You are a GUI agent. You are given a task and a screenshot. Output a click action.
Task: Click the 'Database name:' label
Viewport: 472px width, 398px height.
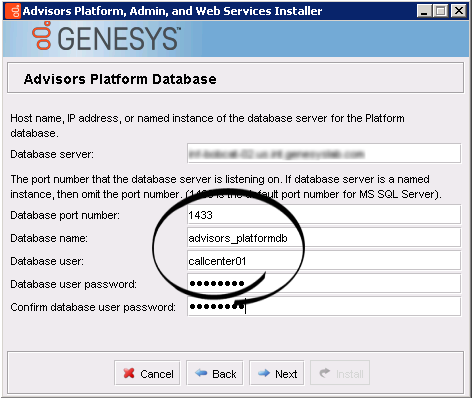pos(49,238)
